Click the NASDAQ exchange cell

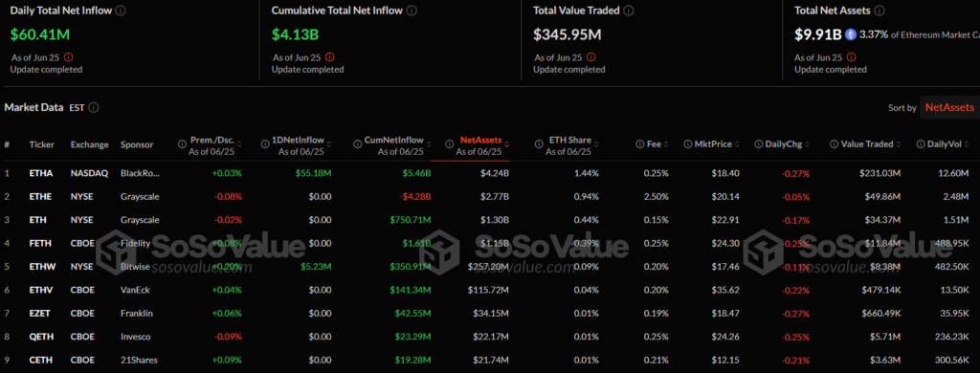[90, 173]
